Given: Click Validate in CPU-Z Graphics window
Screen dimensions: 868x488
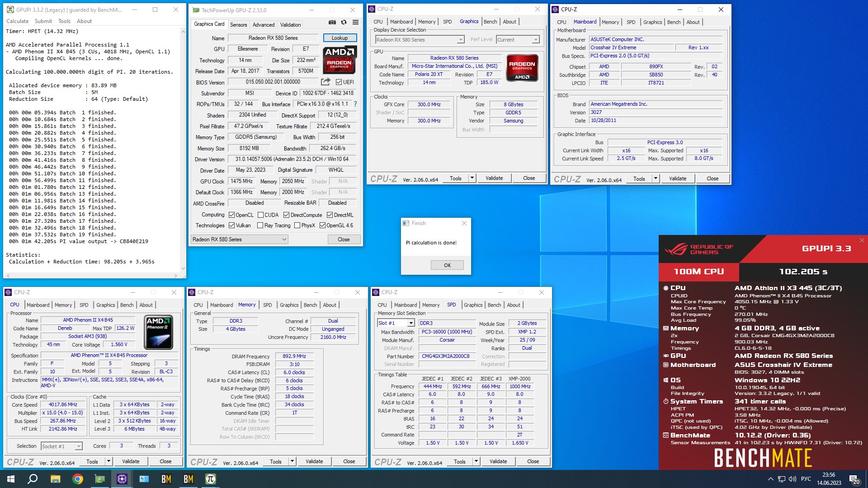Looking at the screenshot, I should 494,178.
